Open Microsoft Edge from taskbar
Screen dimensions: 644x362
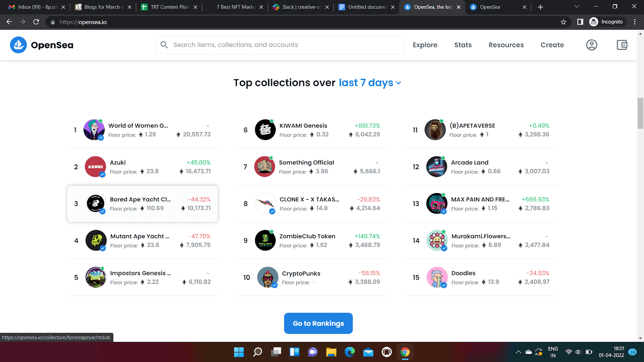(350, 352)
